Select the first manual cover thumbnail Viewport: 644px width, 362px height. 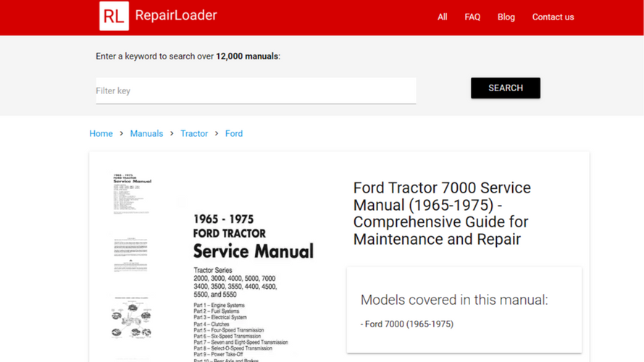132,194
